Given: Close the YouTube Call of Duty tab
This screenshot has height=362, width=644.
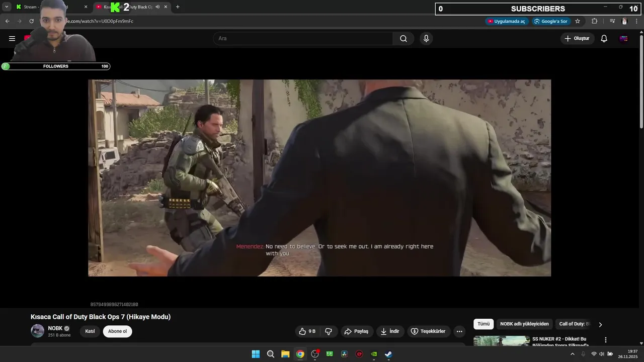Looking at the screenshot, I should tap(166, 7).
